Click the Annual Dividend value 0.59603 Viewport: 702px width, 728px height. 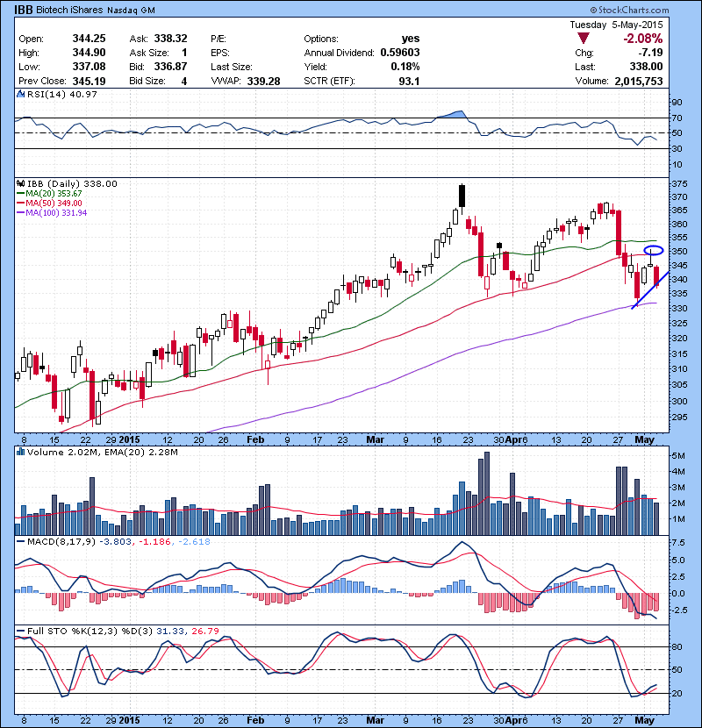pyautogui.click(x=399, y=53)
